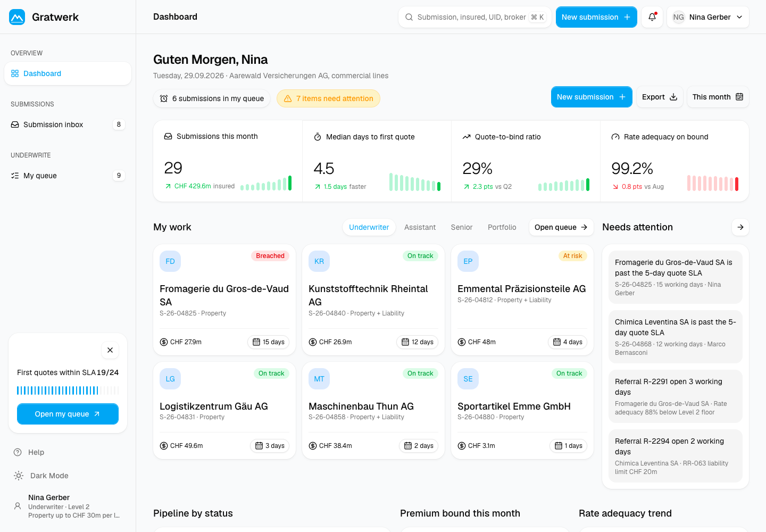Screen dimensions: 766x532
Task: Click the Submission inbox tray icon
Action: (15, 124)
